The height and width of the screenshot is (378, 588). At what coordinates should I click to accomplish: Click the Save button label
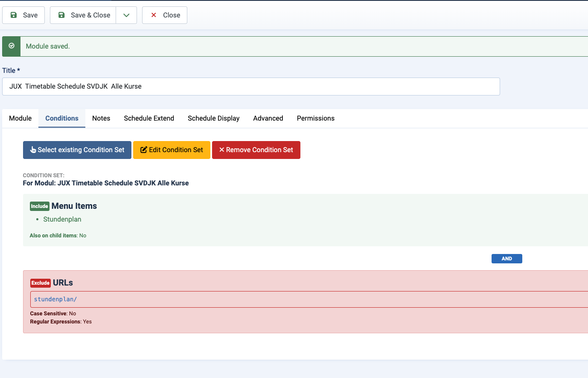30,15
